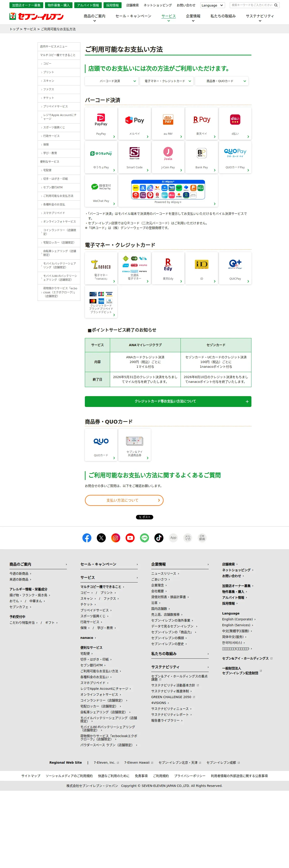Viewport: 289px width, 868px height.
Task: Go to the YouTube channel icon
Action: [130, 538]
